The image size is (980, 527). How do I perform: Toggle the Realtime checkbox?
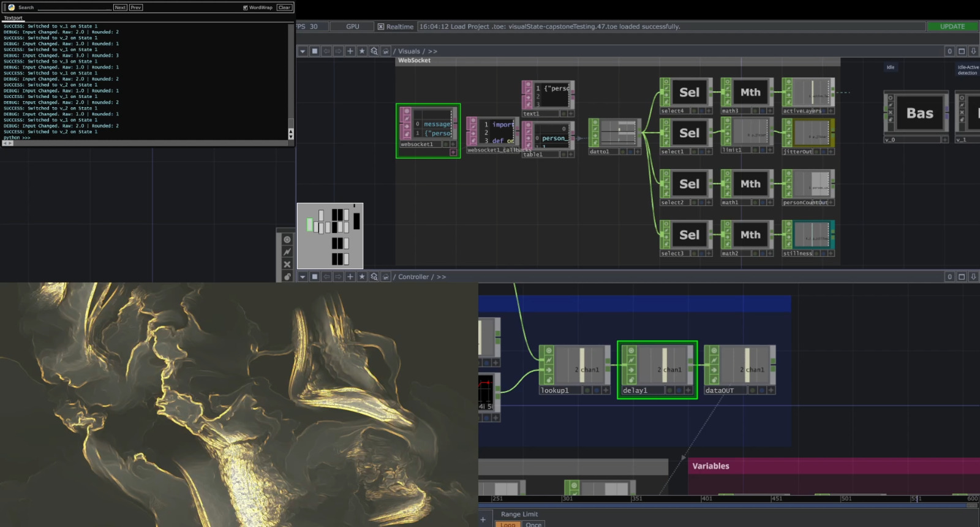point(381,27)
